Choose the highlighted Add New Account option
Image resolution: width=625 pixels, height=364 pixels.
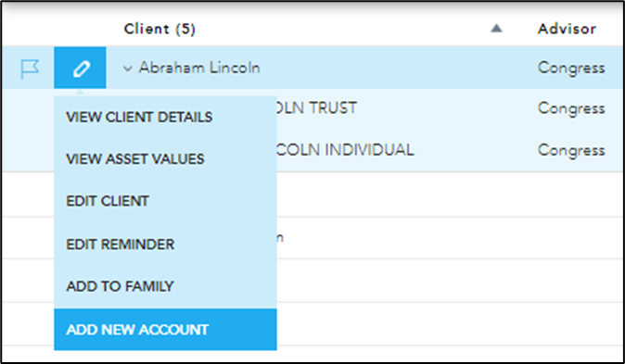(165, 330)
